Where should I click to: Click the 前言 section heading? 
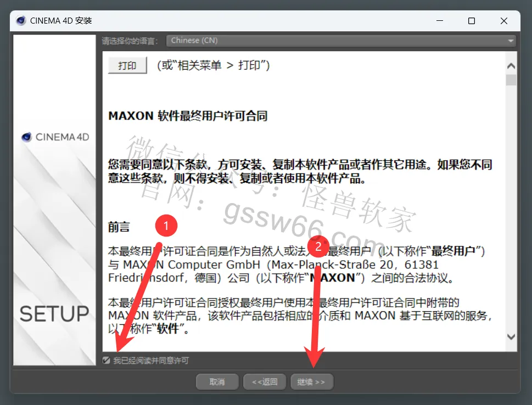(119, 227)
